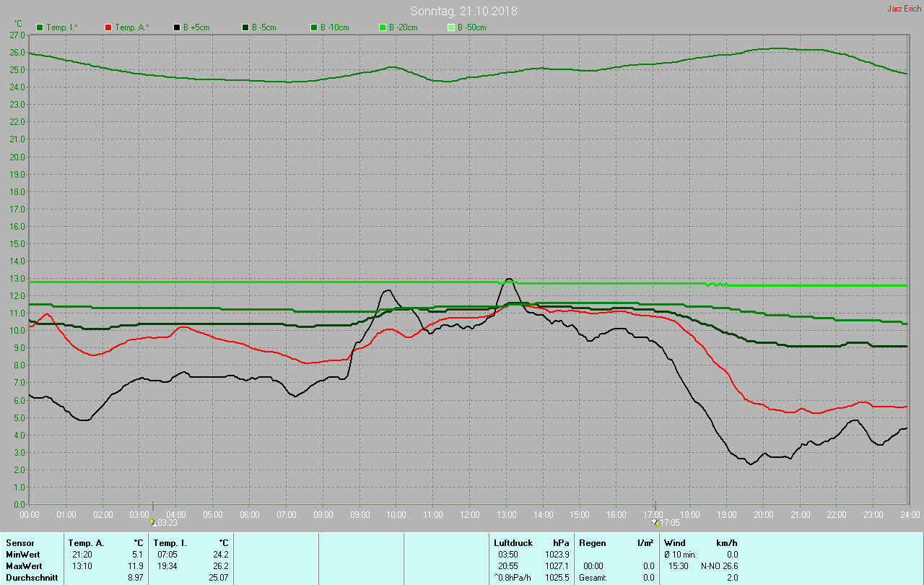Click pressure minimum value 1023.9

pyautogui.click(x=557, y=554)
